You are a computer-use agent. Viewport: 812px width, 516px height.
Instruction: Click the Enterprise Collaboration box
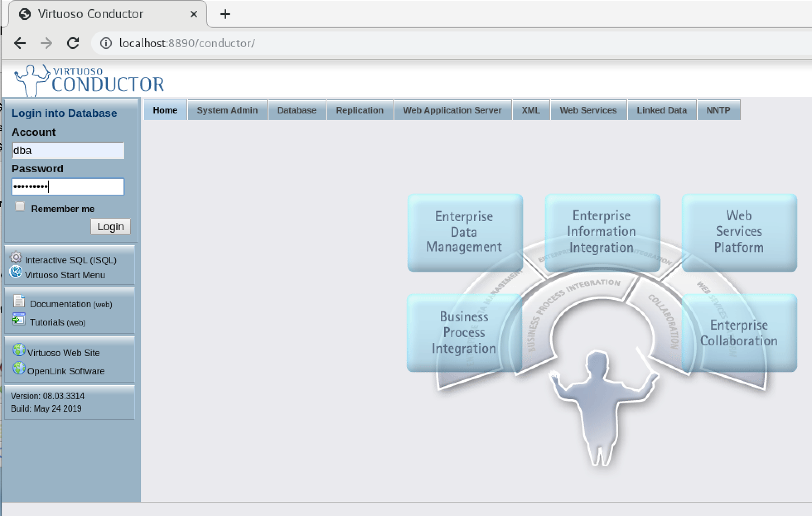pos(739,333)
